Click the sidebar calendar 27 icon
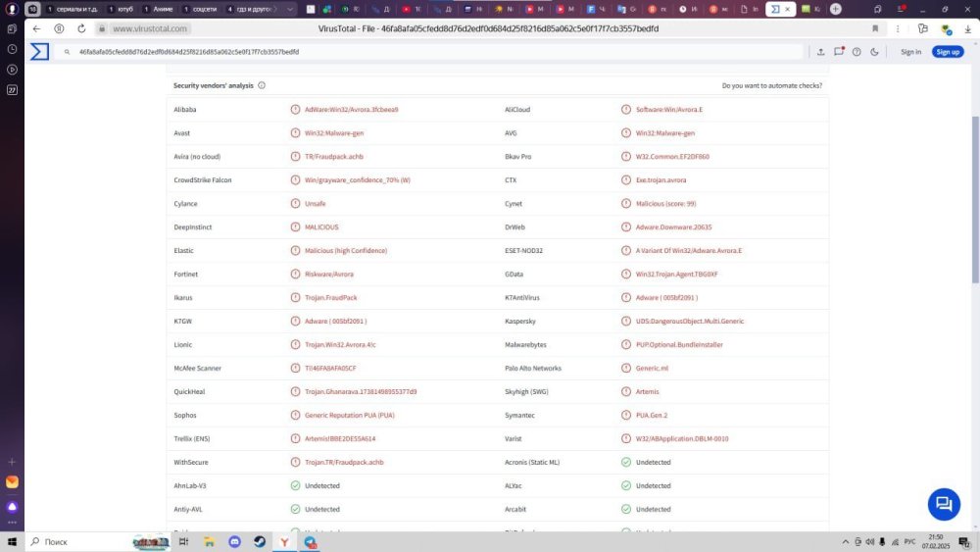The image size is (980, 552). (12, 90)
